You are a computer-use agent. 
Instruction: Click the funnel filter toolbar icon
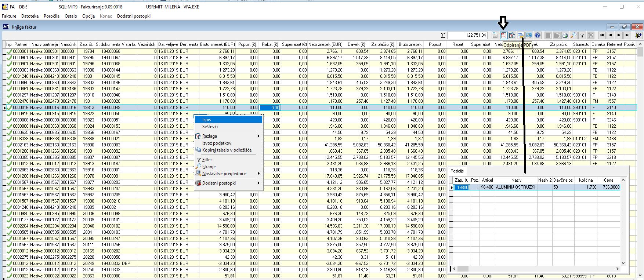pos(582,35)
